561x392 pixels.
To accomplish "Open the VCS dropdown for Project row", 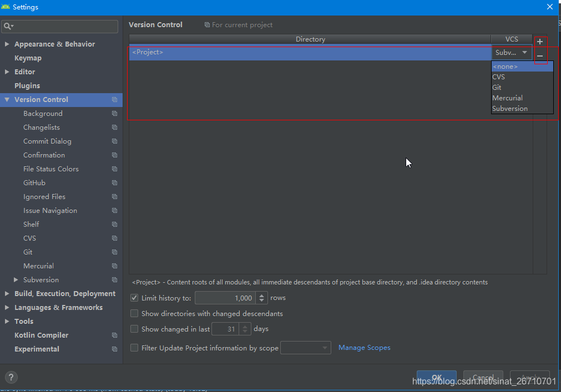I will [x=512, y=53].
